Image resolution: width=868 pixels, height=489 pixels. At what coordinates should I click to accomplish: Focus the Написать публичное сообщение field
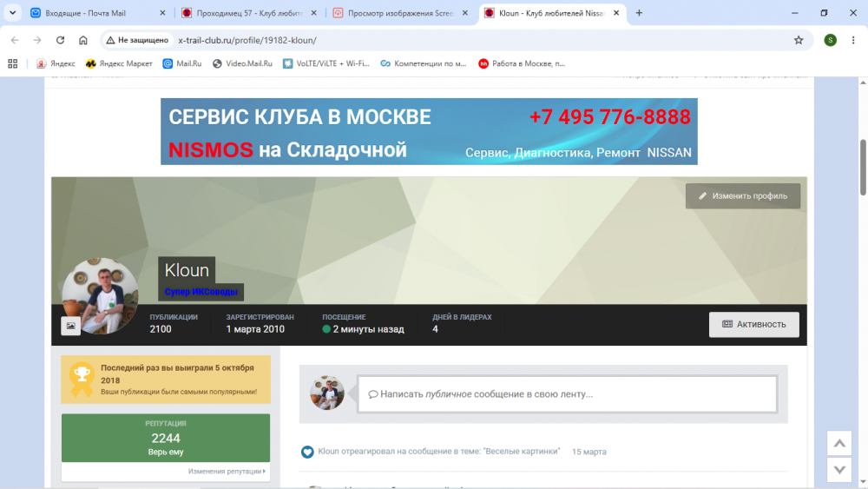[x=568, y=394]
